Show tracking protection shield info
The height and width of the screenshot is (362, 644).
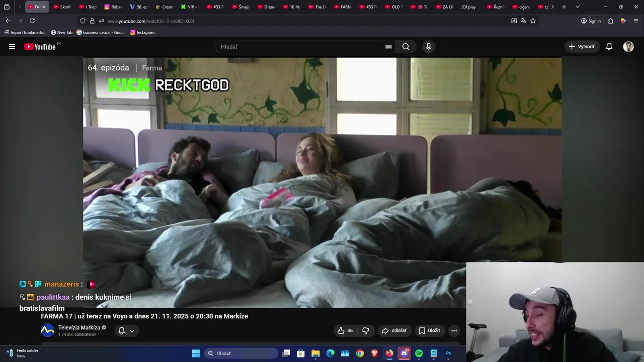83,21
